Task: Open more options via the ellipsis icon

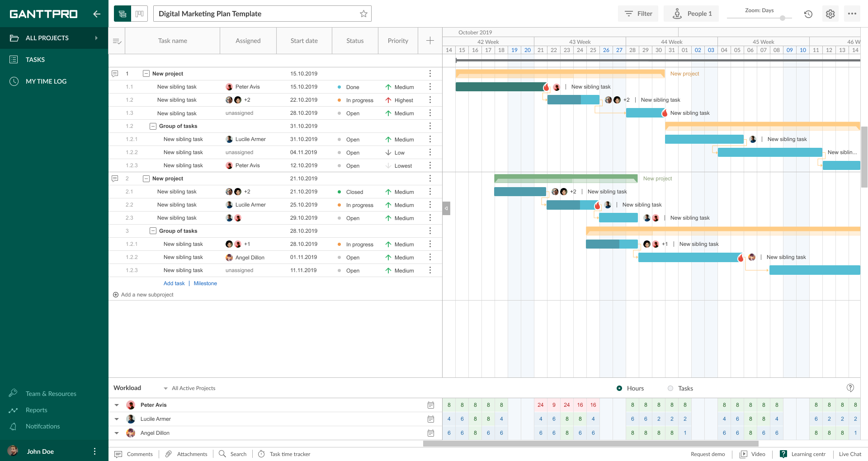Action: pos(853,14)
